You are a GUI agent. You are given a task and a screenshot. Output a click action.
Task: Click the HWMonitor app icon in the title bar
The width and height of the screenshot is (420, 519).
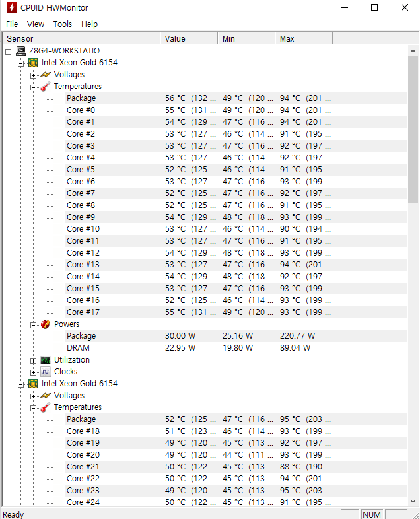12,7
